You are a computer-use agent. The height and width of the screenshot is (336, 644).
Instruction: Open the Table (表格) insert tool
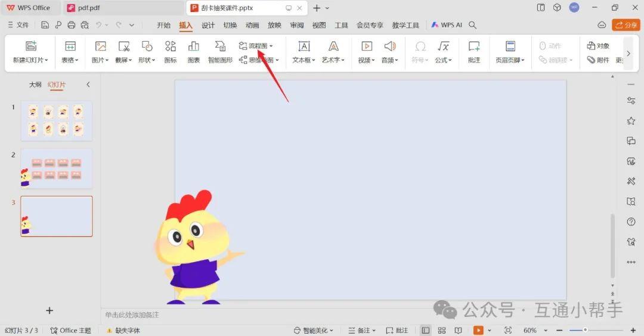[x=70, y=52]
